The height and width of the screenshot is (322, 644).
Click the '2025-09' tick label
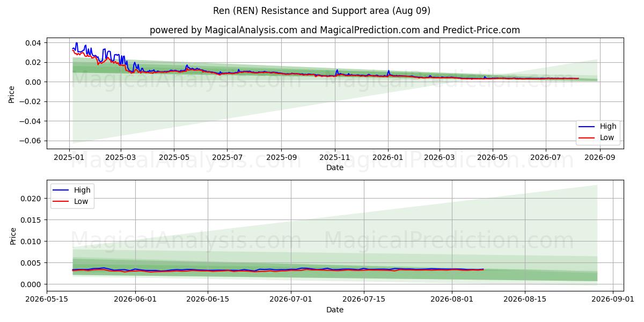point(281,158)
